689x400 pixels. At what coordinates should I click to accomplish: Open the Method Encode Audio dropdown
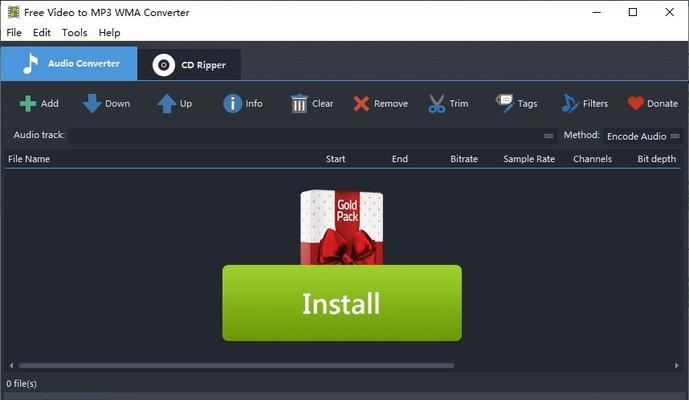click(x=643, y=136)
